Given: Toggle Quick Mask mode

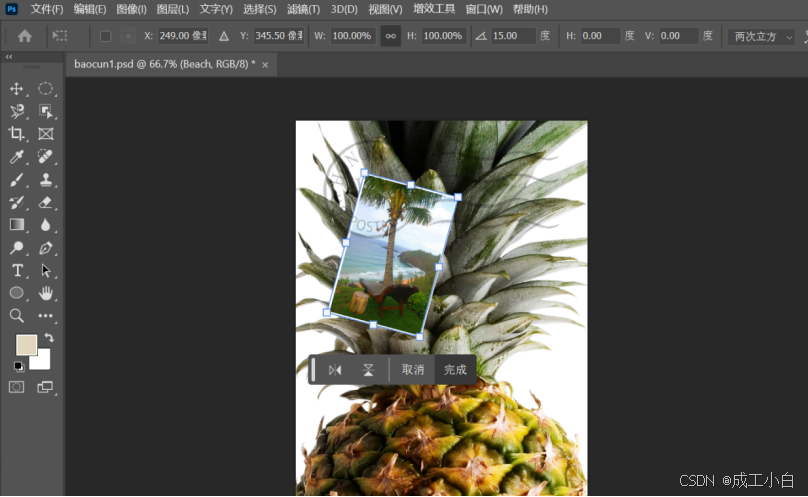Looking at the screenshot, I should pos(16,387).
